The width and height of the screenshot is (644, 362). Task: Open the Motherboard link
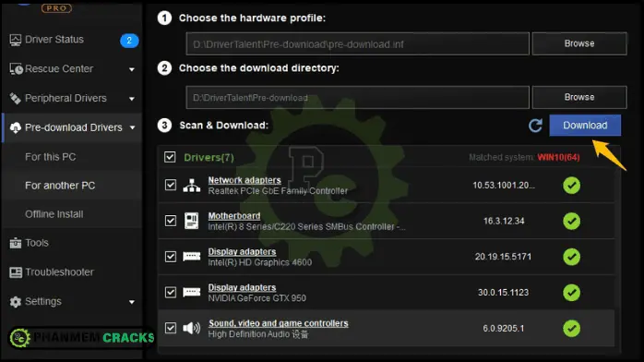click(234, 216)
